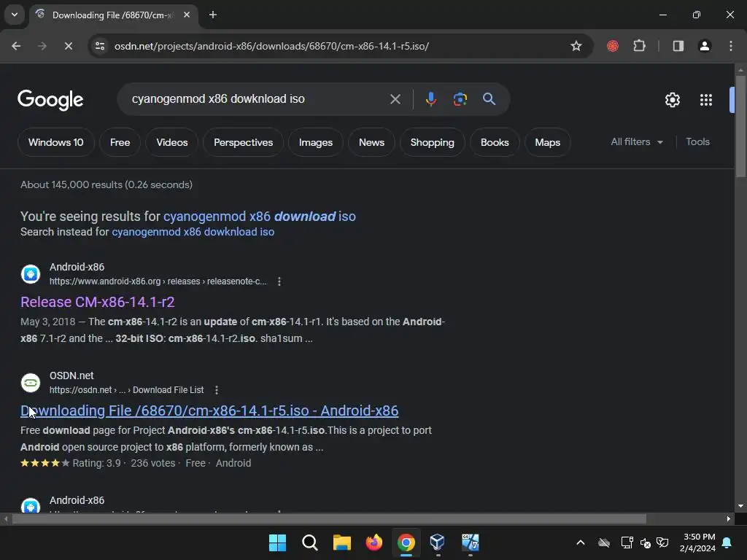Screen dimensions: 747x560
Task: Open the Windows Start menu
Action: [x=277, y=542]
